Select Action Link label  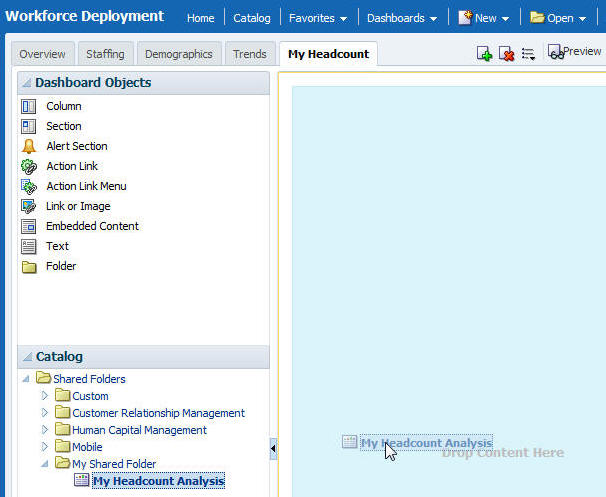[x=72, y=167]
